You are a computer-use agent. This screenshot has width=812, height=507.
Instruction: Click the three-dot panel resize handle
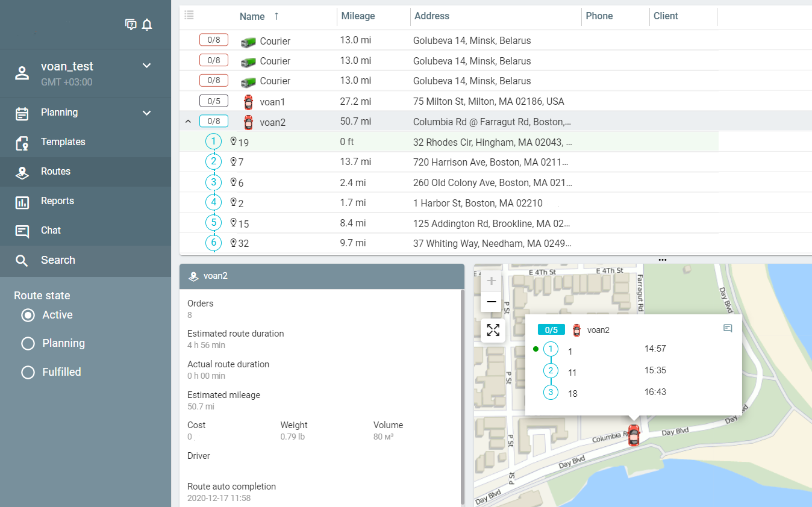click(x=663, y=260)
